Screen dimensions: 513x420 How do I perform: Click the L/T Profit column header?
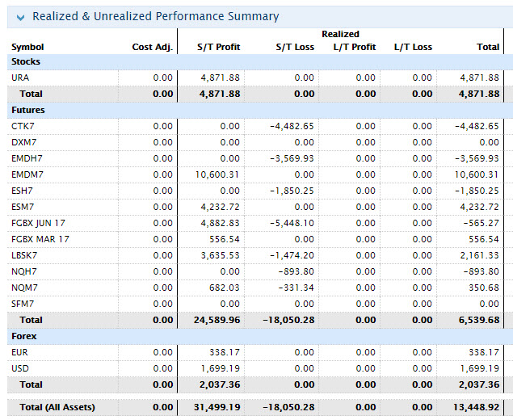click(x=354, y=47)
